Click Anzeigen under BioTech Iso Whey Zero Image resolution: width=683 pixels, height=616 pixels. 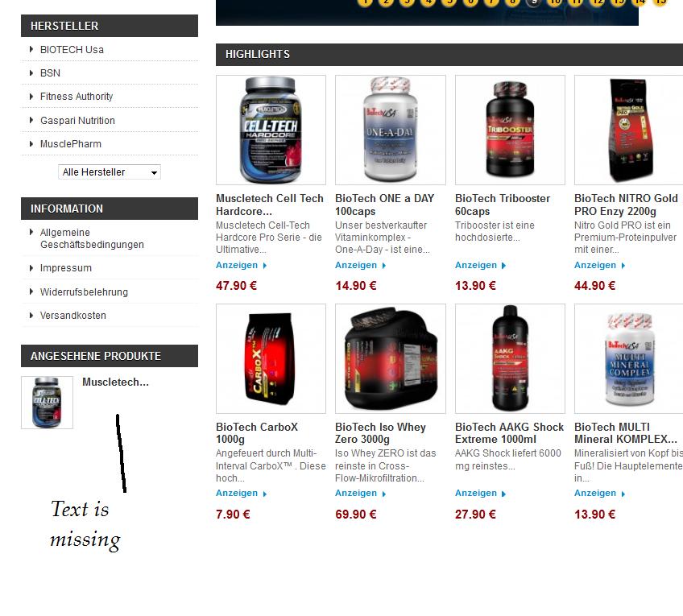click(356, 494)
